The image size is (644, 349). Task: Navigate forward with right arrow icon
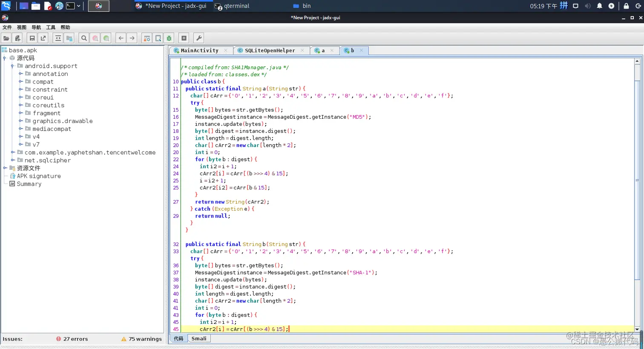[x=132, y=38]
